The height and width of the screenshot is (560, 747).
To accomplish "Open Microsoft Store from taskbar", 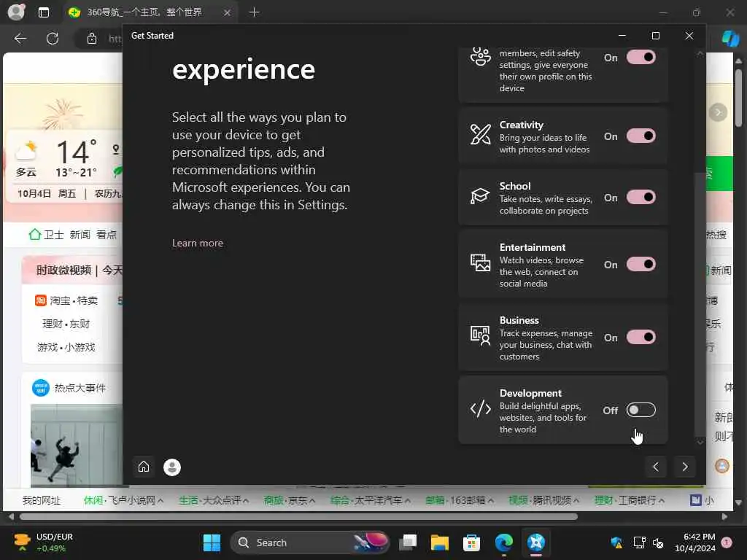I will 471,542.
